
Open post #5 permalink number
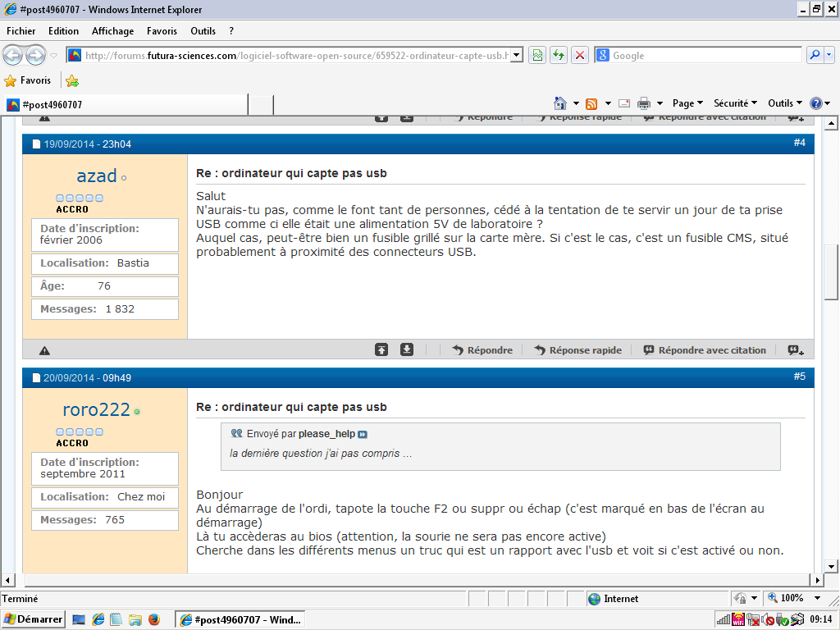(799, 377)
